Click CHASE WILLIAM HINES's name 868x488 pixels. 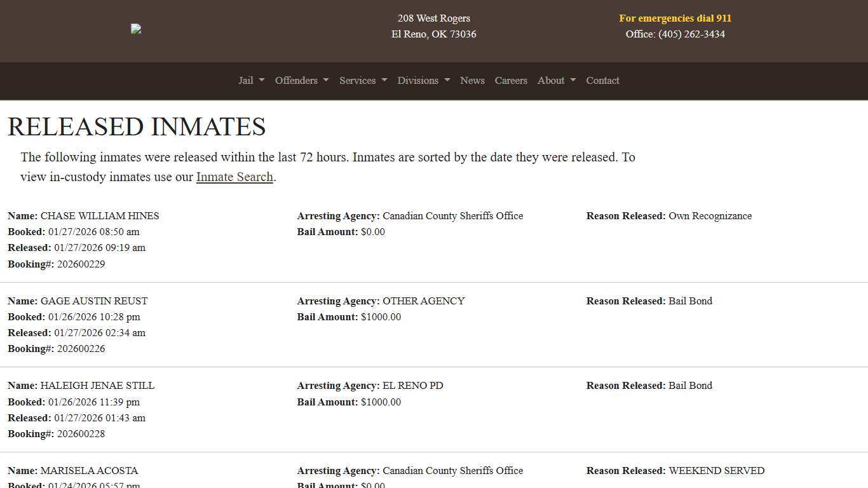tap(100, 216)
